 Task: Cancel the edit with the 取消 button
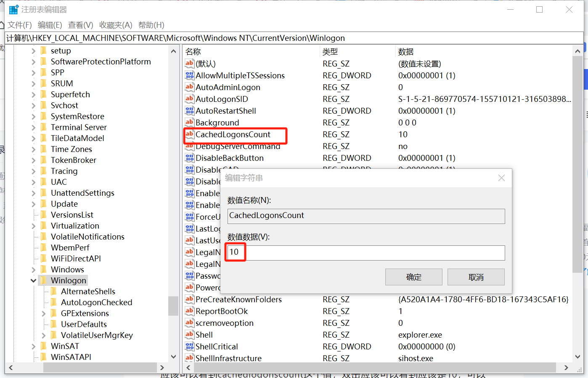[x=476, y=277]
